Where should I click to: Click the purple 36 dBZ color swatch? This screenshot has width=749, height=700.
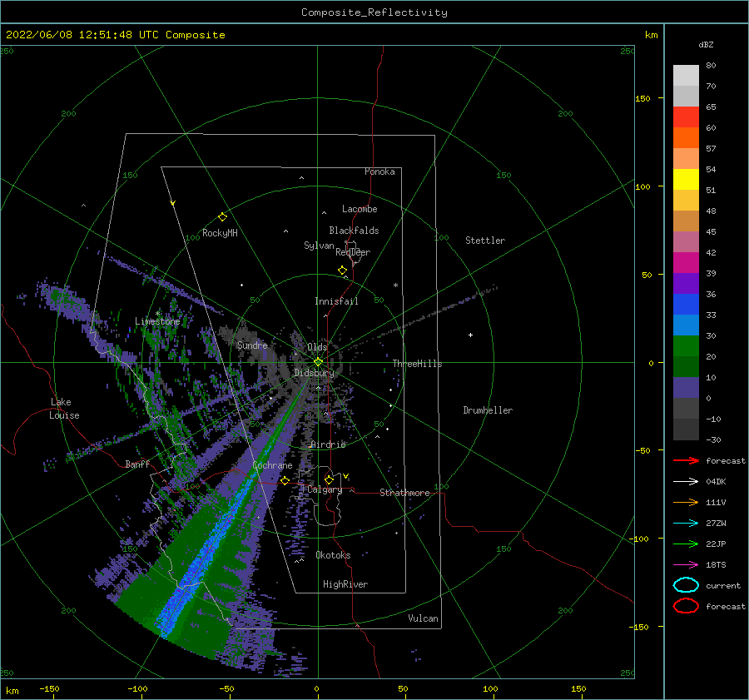point(686,283)
